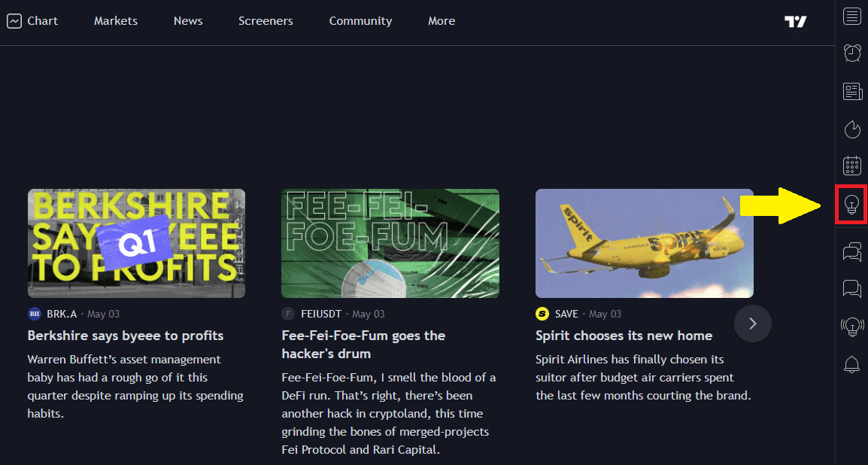The width and height of the screenshot is (868, 465).
Task: Click the BRK.A ticker logo icon
Action: click(35, 314)
